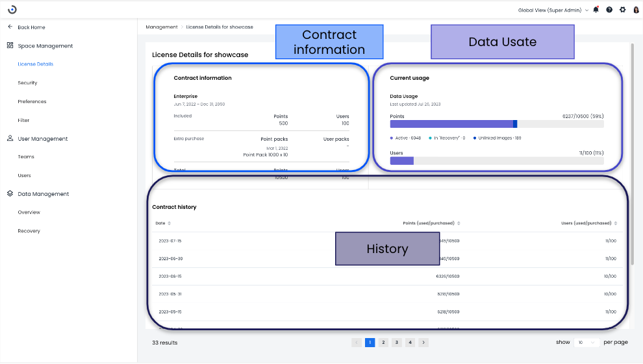Click the 6237/10500 (59%) points label
Viewport: 643px width, 364px height.
583,116
